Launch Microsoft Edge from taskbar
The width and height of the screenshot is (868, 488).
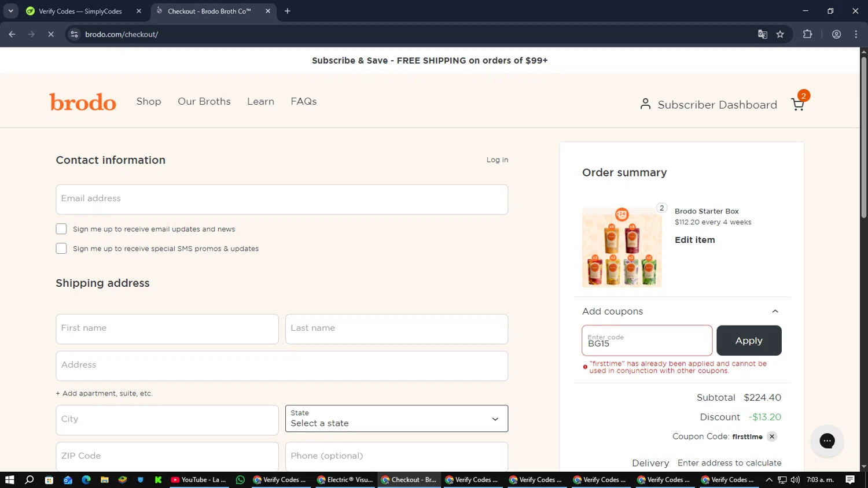(86, 480)
